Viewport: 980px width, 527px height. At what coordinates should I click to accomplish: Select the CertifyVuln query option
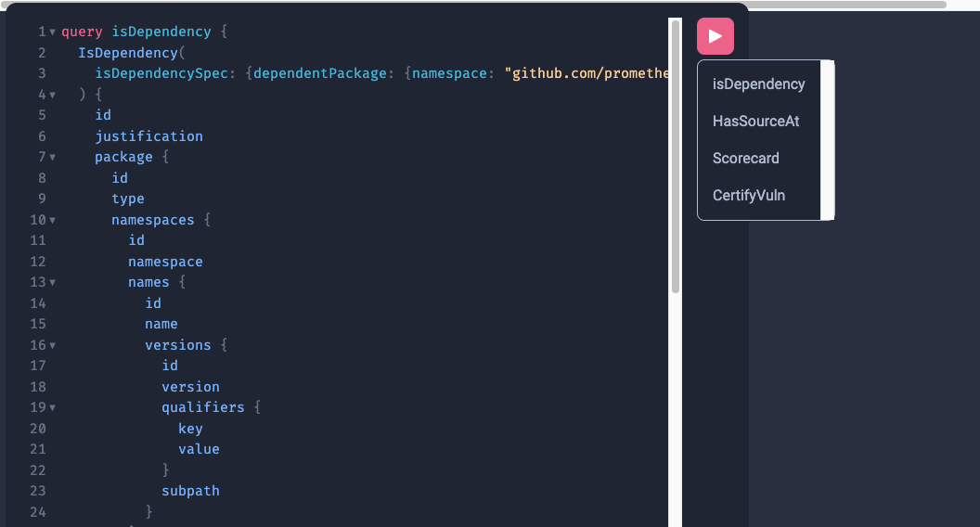coord(748,196)
